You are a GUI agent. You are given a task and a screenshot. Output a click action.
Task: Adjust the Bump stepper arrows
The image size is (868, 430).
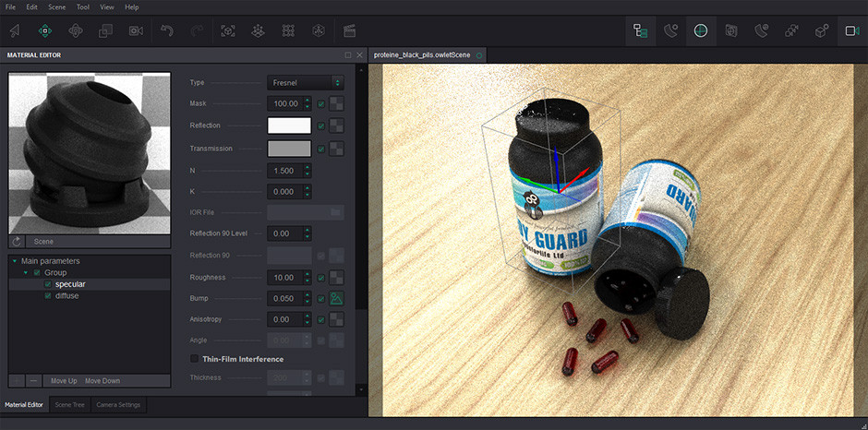[307, 298]
